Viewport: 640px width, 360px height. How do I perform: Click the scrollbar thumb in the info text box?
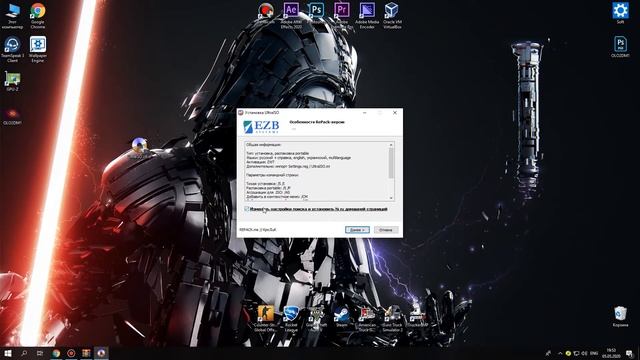(391, 163)
